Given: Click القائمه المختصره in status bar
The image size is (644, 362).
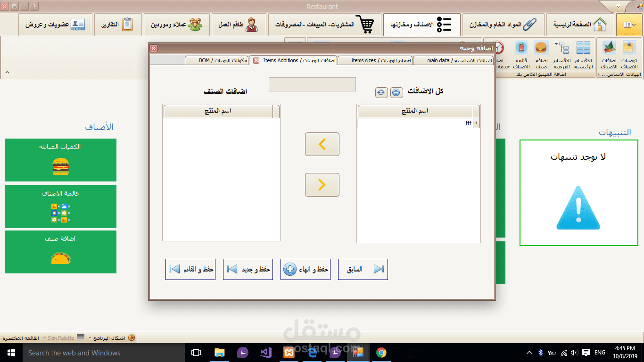Looking at the screenshot, I should [21, 338].
